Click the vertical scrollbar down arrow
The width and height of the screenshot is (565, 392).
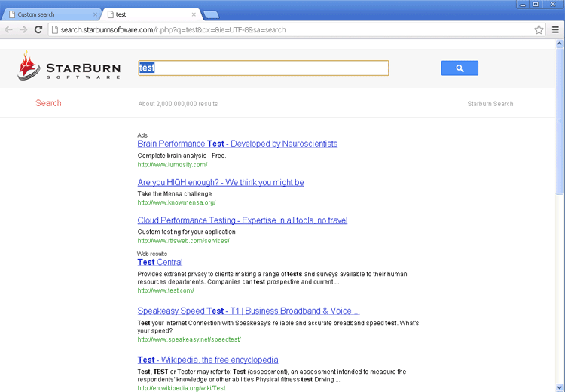tap(560, 387)
